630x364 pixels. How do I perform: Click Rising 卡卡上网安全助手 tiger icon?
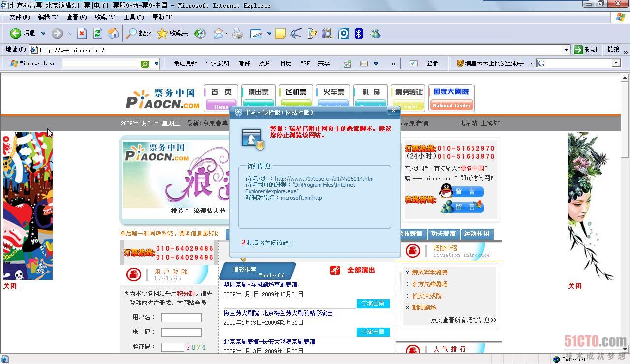(460, 63)
